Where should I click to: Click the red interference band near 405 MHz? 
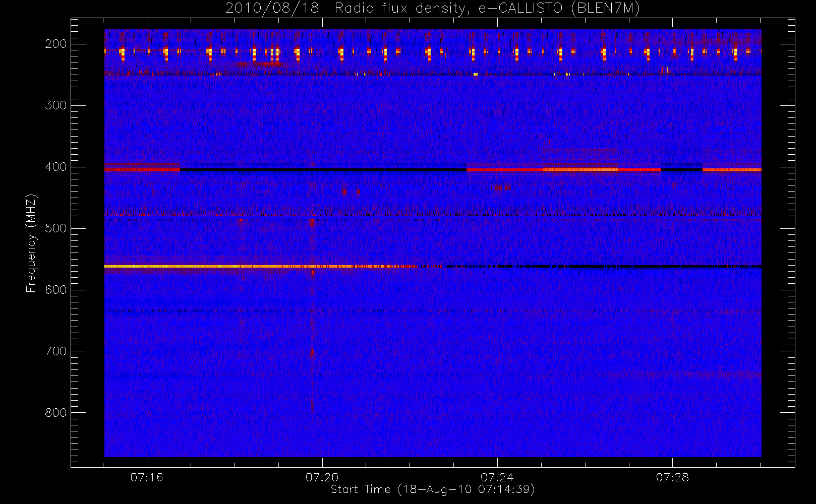tap(563, 170)
